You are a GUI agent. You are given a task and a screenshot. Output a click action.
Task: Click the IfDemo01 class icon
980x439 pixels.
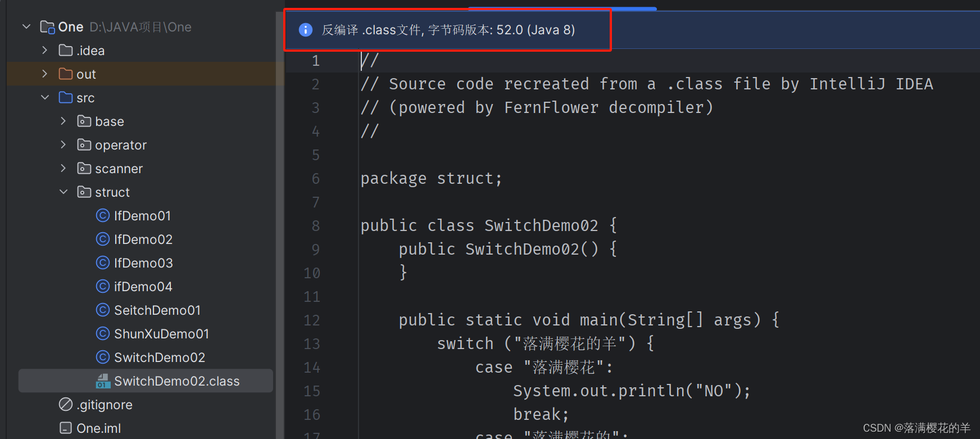click(x=103, y=215)
